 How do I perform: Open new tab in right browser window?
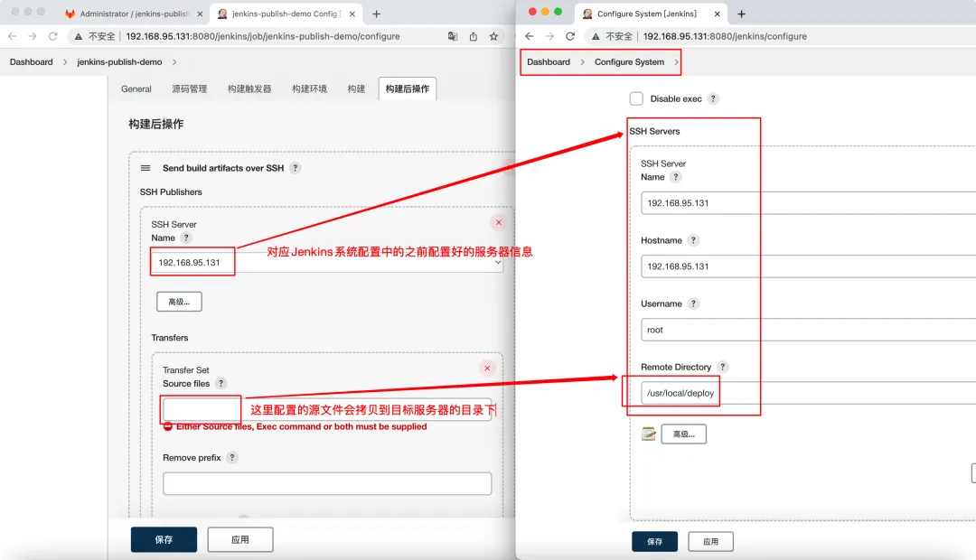[741, 14]
